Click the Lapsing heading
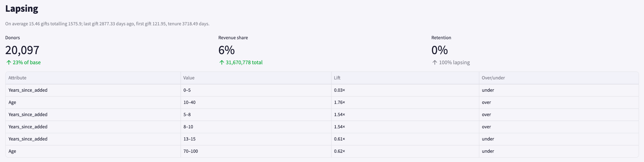644x162 pixels. (22, 9)
